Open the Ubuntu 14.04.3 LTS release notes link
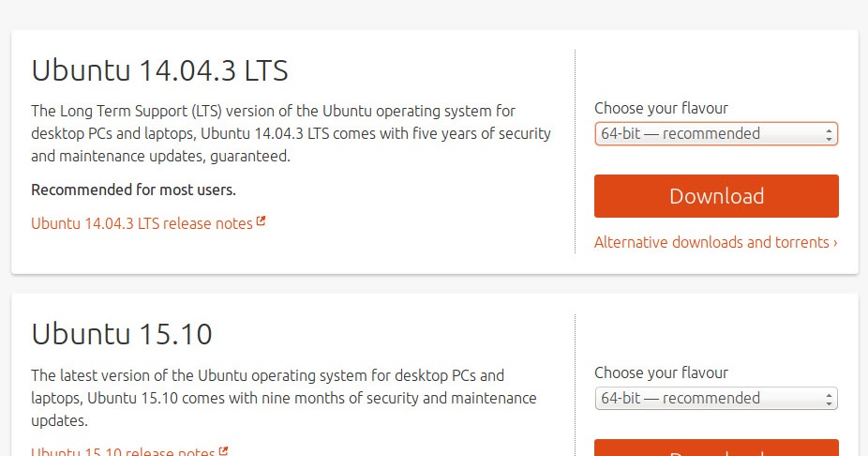The height and width of the screenshot is (456, 868). point(142,223)
